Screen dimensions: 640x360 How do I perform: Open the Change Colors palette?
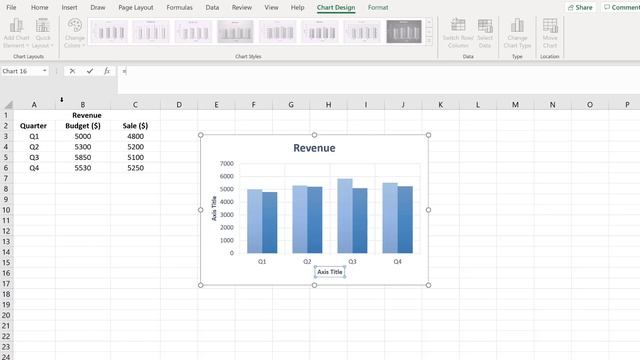75,33
